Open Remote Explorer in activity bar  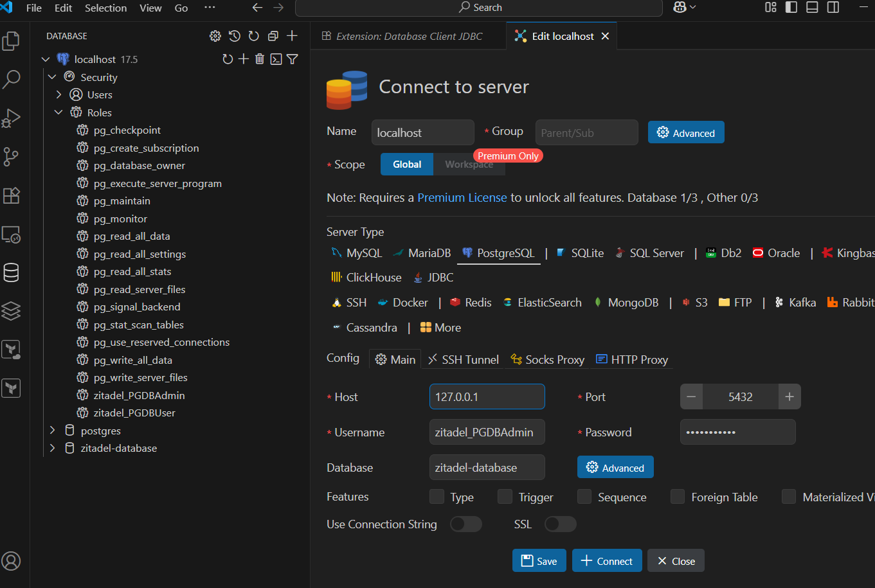pyautogui.click(x=12, y=235)
